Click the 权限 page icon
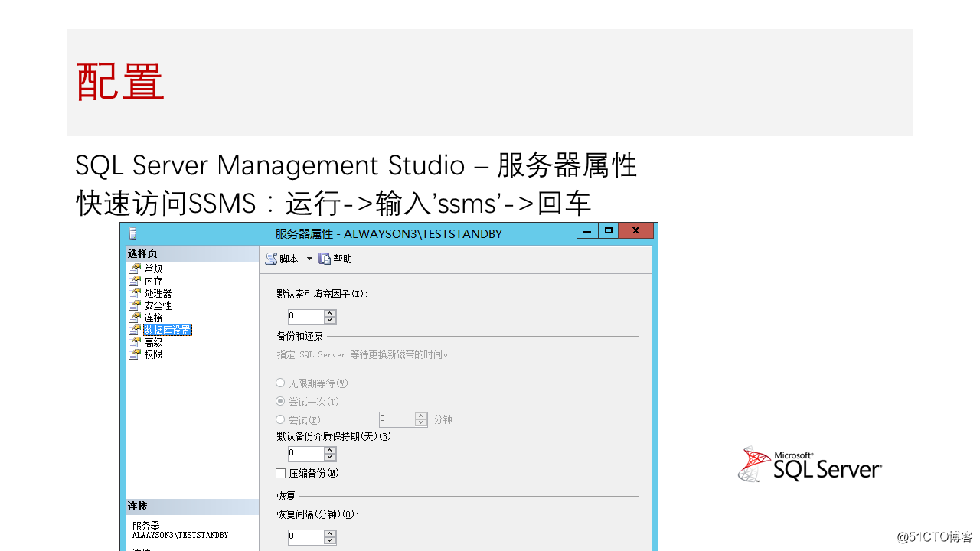The image size is (980, 551). (135, 354)
